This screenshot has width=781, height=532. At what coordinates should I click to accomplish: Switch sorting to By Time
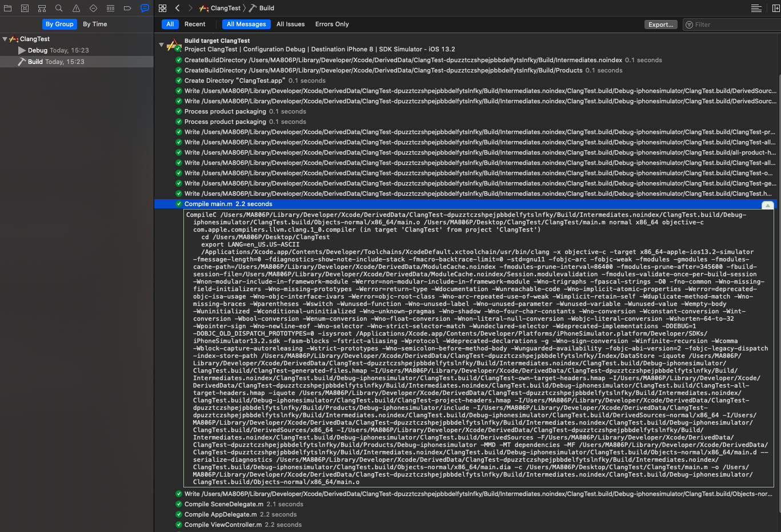click(x=95, y=24)
